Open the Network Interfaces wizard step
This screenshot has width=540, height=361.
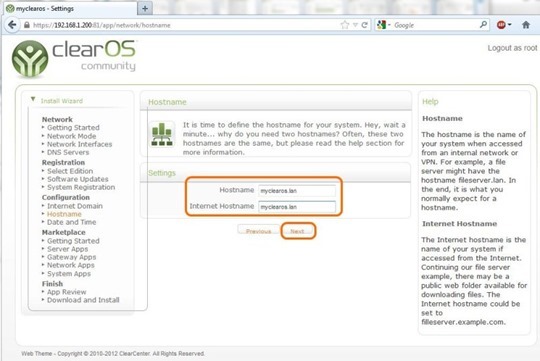click(x=80, y=144)
